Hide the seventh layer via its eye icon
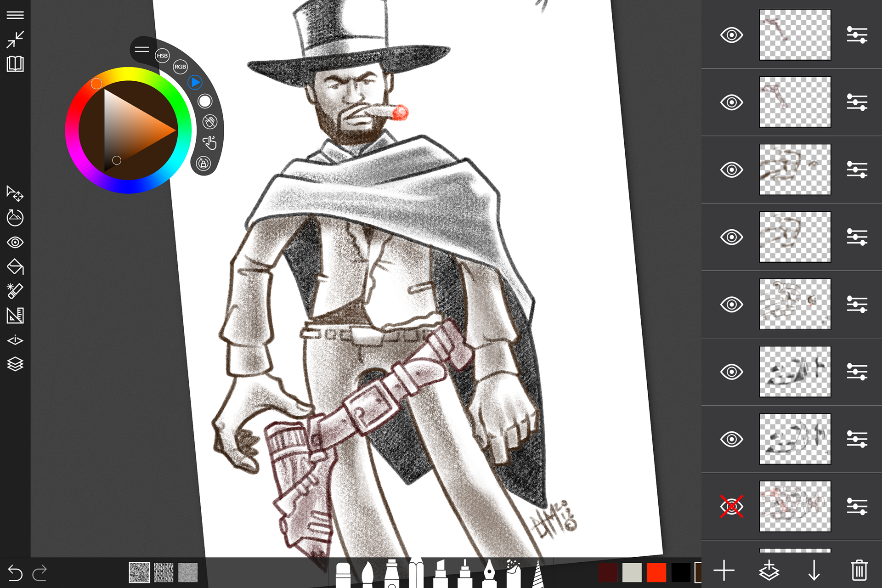 click(732, 439)
